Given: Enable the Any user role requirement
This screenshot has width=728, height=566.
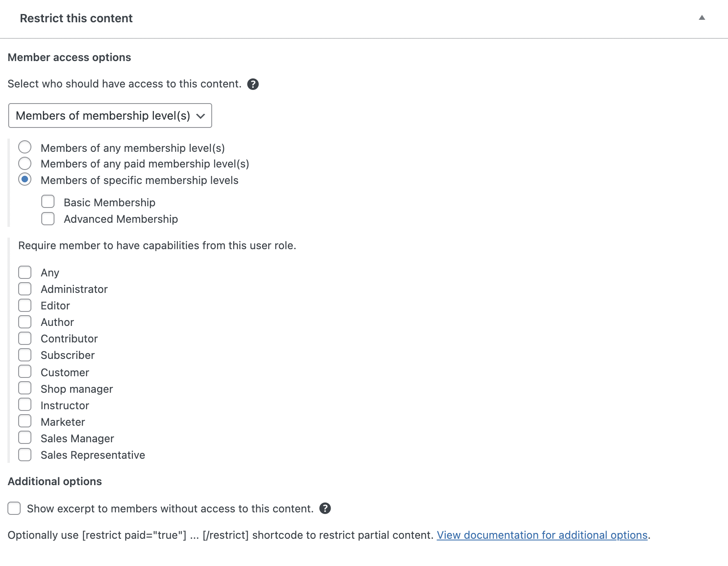Looking at the screenshot, I should tap(25, 272).
